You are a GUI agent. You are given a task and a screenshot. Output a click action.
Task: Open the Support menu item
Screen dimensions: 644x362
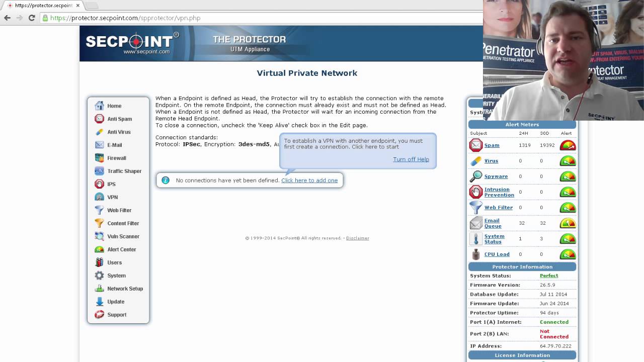coord(117,315)
